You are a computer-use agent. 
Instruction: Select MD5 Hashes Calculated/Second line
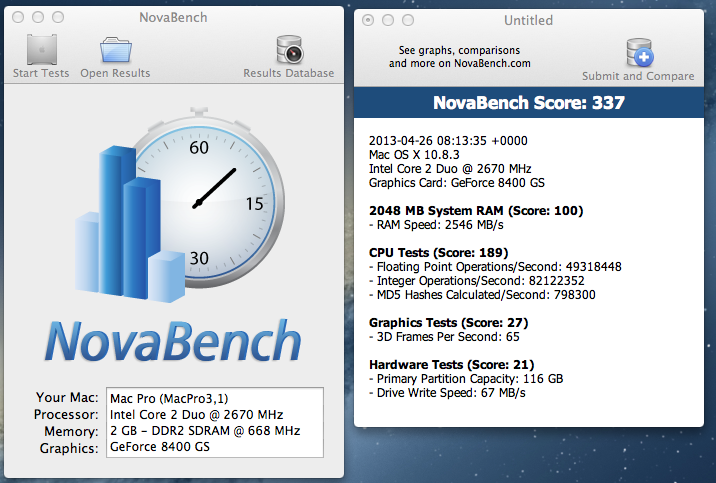[x=482, y=295]
